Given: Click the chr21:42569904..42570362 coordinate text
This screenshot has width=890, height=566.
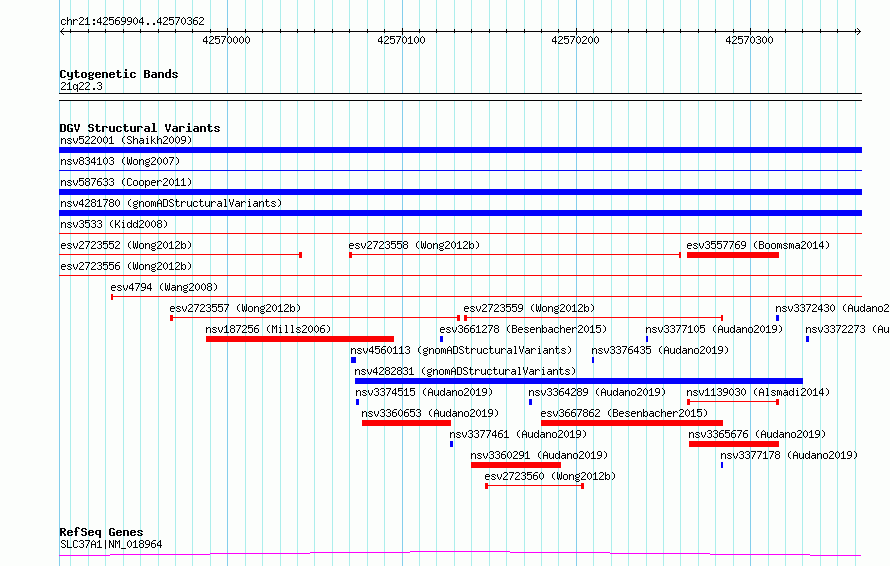Looking at the screenshot, I should coord(132,21).
